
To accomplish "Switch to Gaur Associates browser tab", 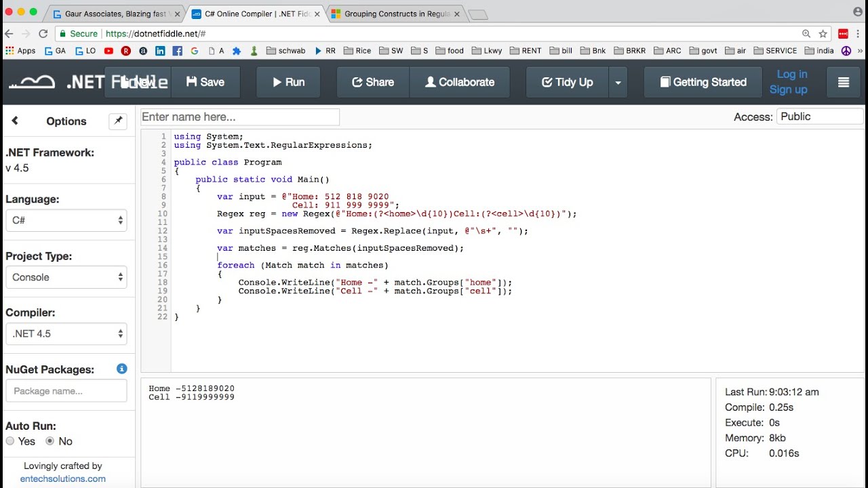I will 114,14.
